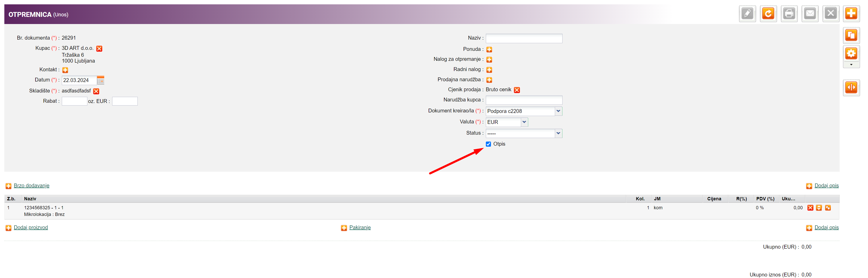This screenshot has width=868, height=278.
Task: Click the Dodaj proizvod link
Action: pos(31,227)
